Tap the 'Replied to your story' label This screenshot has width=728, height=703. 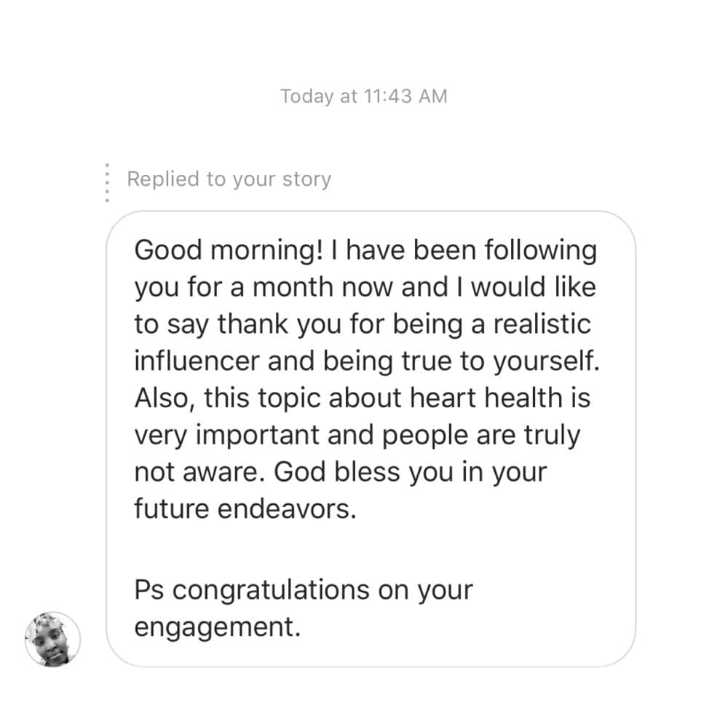pos(229,179)
